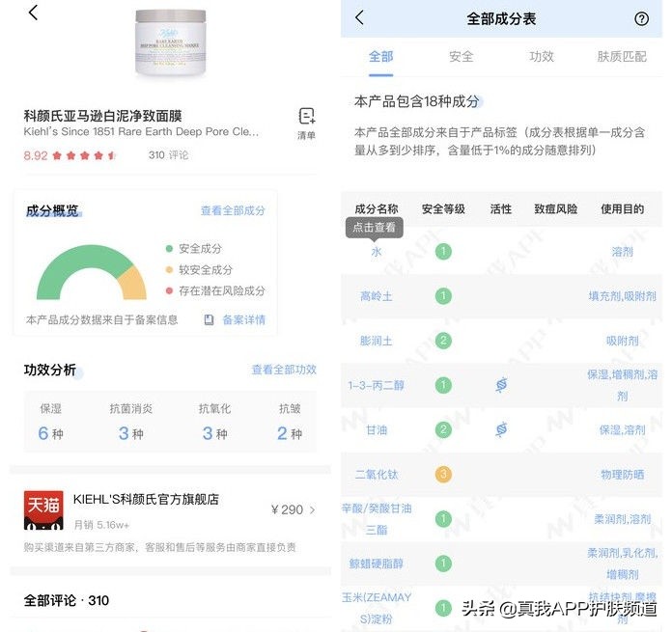Tap the 活性 column header
Image resolution: width=672 pixels, height=632 pixels.
tap(500, 209)
